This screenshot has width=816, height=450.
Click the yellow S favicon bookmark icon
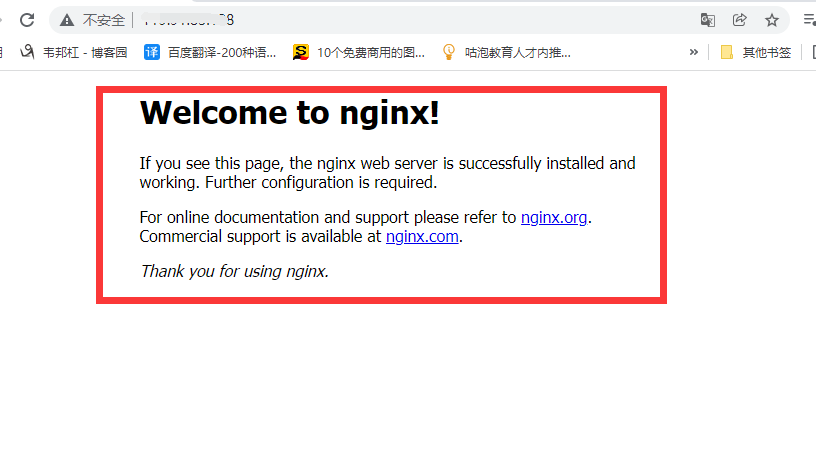(x=300, y=52)
